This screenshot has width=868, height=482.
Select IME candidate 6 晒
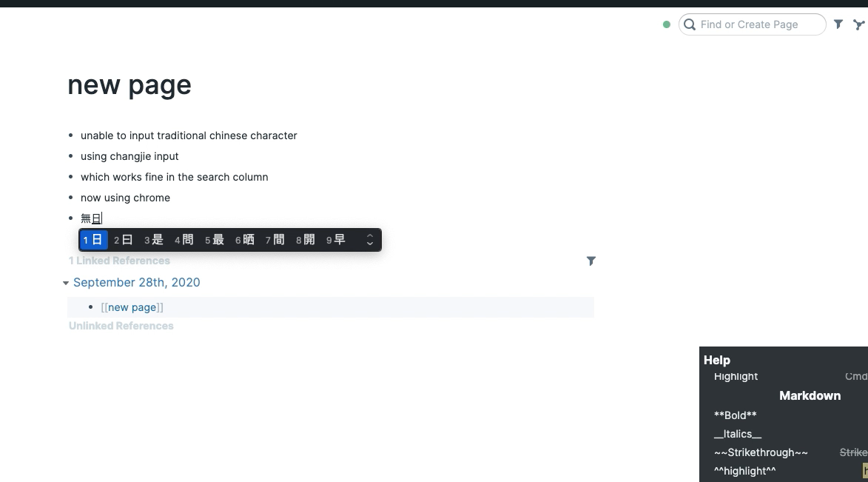pos(245,240)
